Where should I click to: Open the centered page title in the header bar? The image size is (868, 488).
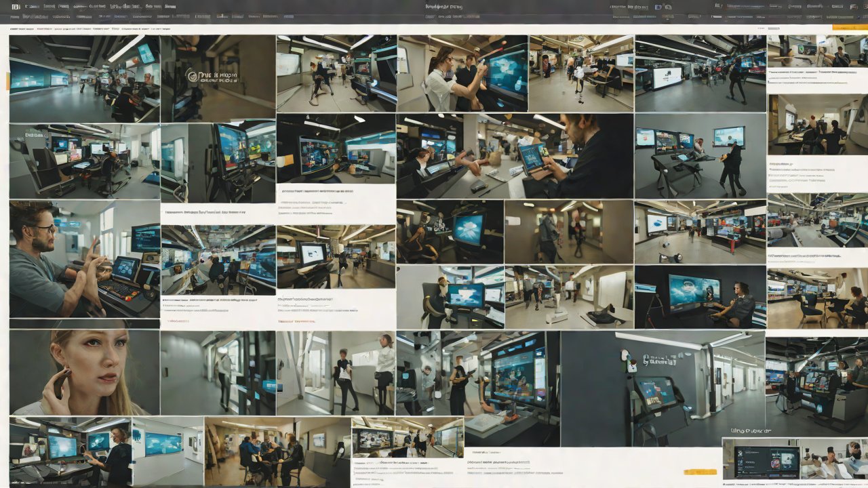[x=443, y=6]
